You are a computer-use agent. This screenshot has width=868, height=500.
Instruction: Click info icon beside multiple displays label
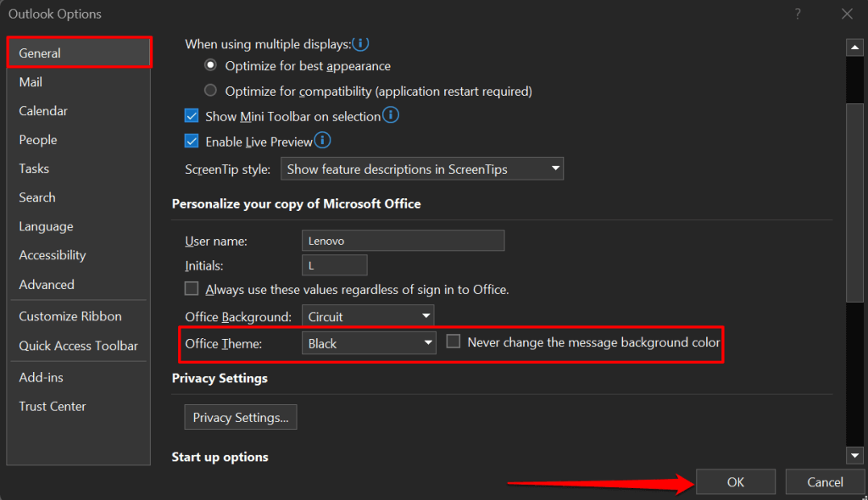pos(361,44)
